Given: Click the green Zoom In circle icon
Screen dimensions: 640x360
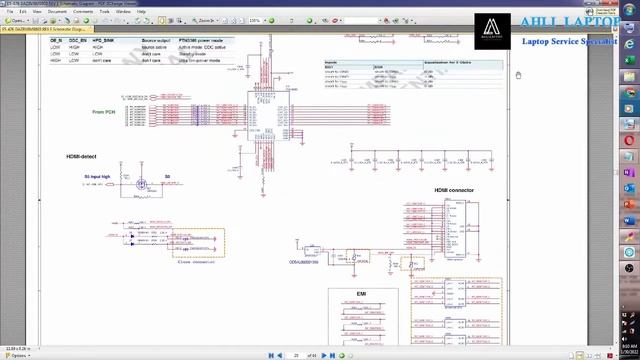Looking at the screenshot, I should click(x=271, y=21).
